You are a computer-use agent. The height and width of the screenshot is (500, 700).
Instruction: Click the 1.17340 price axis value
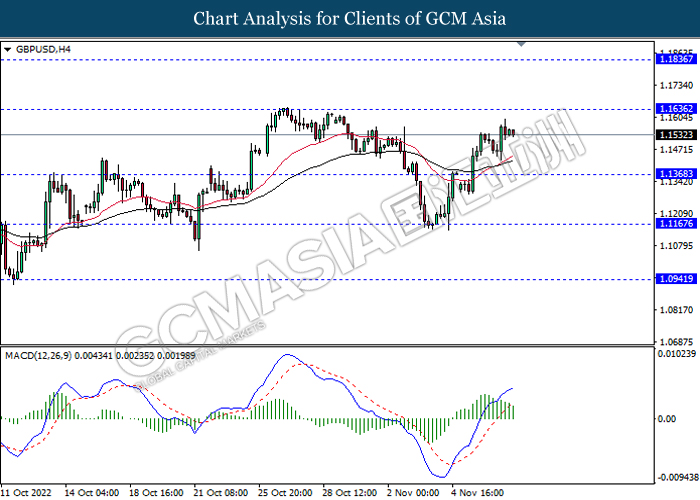(x=676, y=85)
